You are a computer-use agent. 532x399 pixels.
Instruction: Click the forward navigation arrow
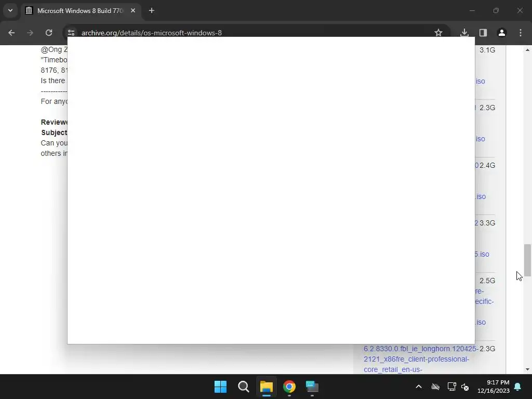30,33
